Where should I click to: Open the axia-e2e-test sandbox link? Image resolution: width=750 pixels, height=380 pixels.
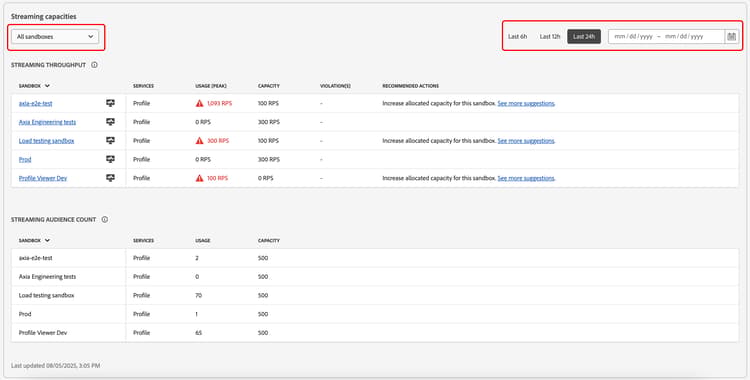click(35, 103)
